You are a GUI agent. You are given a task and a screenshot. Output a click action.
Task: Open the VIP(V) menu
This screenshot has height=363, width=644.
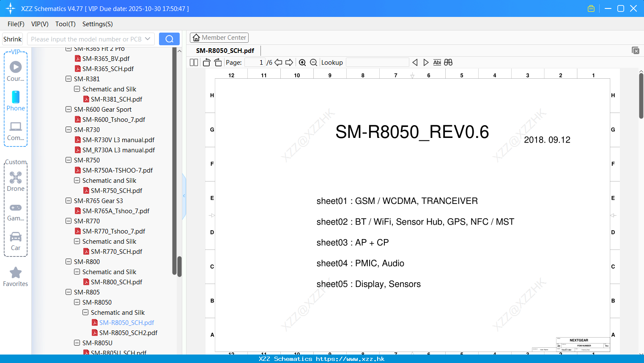[x=40, y=24]
